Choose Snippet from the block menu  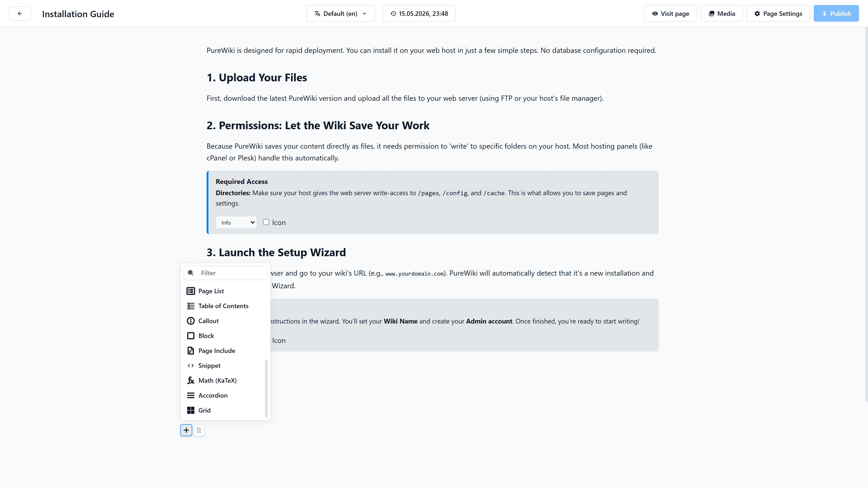pyautogui.click(x=225, y=365)
